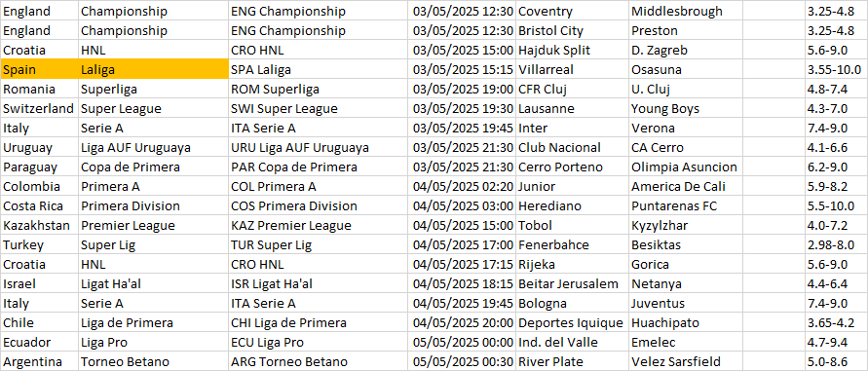Screen dimensions: 868x371
Task: Click the 03/05/2025 15:00 Hajduk Split date cell
Action: point(463,51)
